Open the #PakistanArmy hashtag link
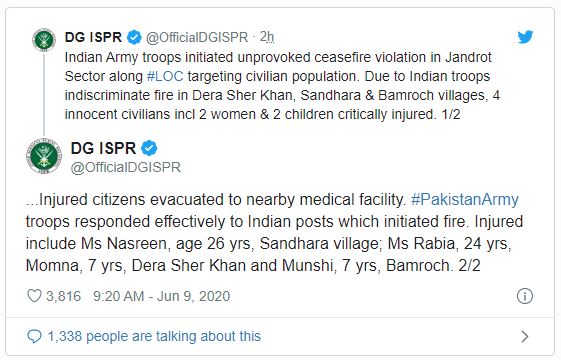The image size is (561, 360). pos(465,200)
